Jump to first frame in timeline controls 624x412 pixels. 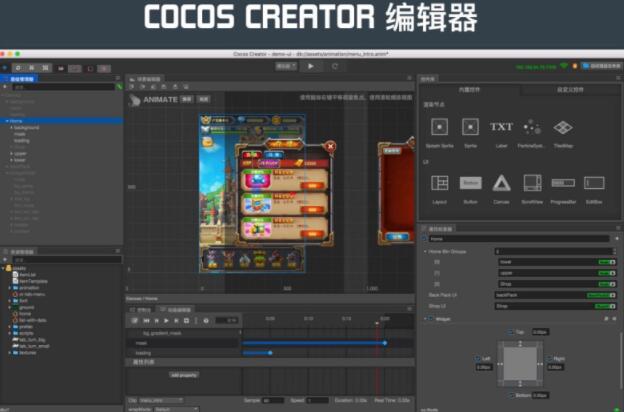[x=146, y=320]
